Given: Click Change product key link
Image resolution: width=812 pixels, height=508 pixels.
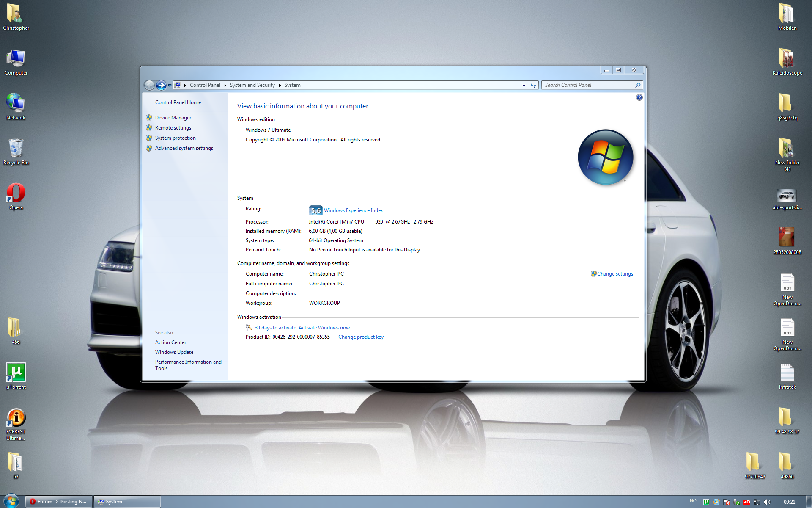Looking at the screenshot, I should coord(361,337).
